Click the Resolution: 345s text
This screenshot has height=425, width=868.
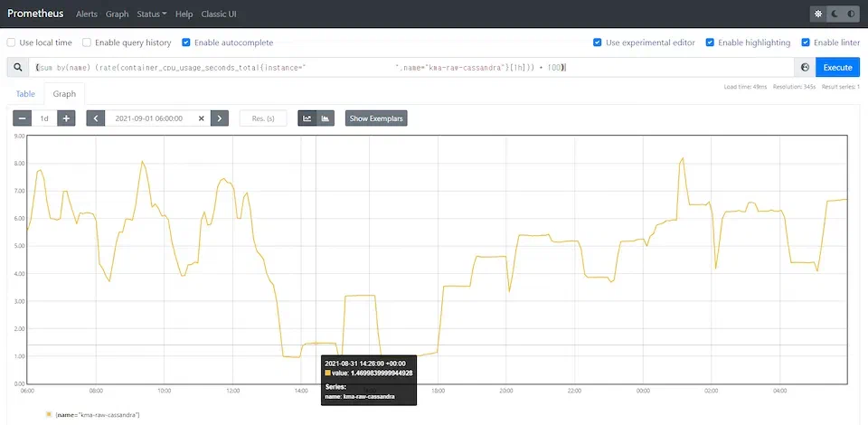click(x=795, y=87)
